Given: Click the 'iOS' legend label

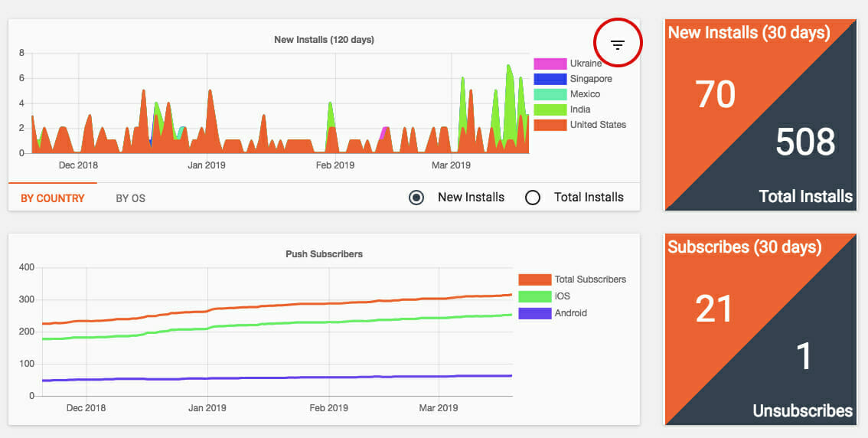Looking at the screenshot, I should click(x=563, y=296).
